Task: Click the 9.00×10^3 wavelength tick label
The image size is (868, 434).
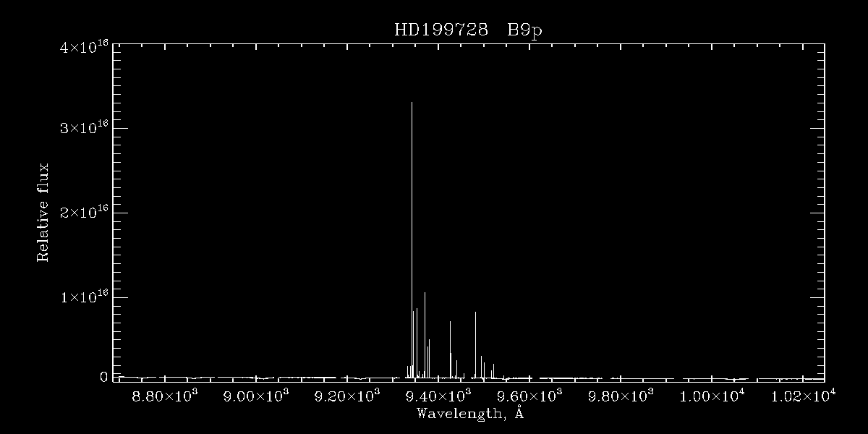Action: 252,396
